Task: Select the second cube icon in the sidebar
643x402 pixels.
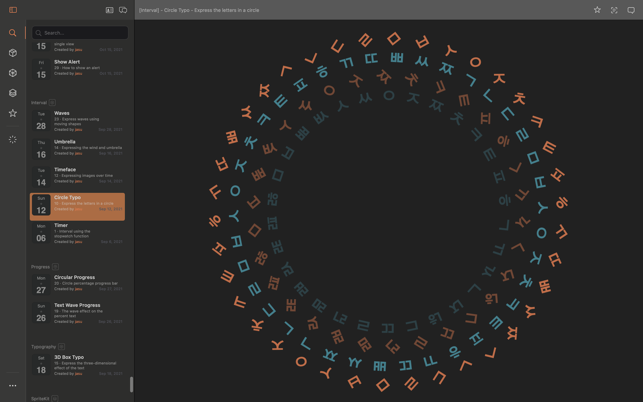Action: (x=13, y=73)
